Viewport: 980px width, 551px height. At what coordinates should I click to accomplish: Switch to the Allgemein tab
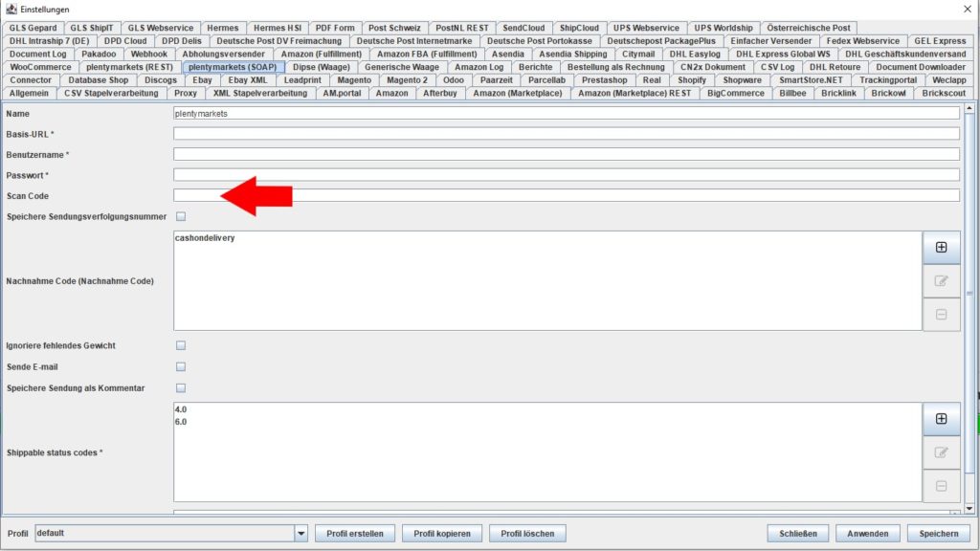(x=29, y=93)
